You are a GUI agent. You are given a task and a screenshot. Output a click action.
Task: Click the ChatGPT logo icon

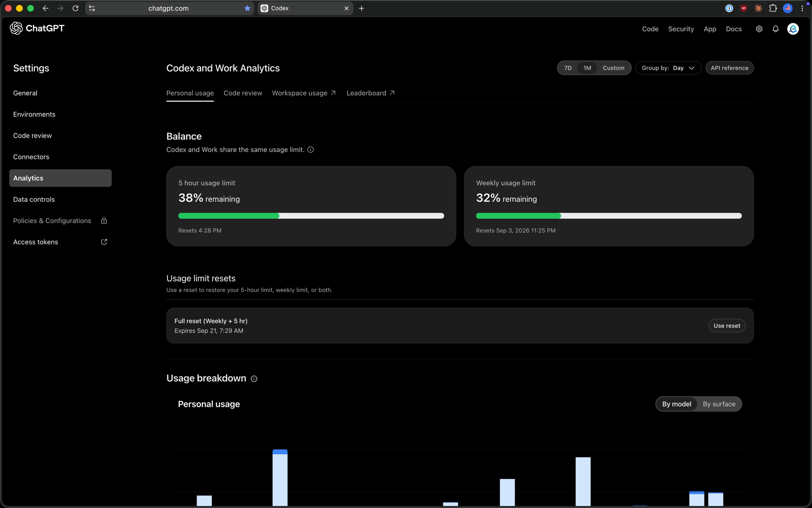coord(16,28)
